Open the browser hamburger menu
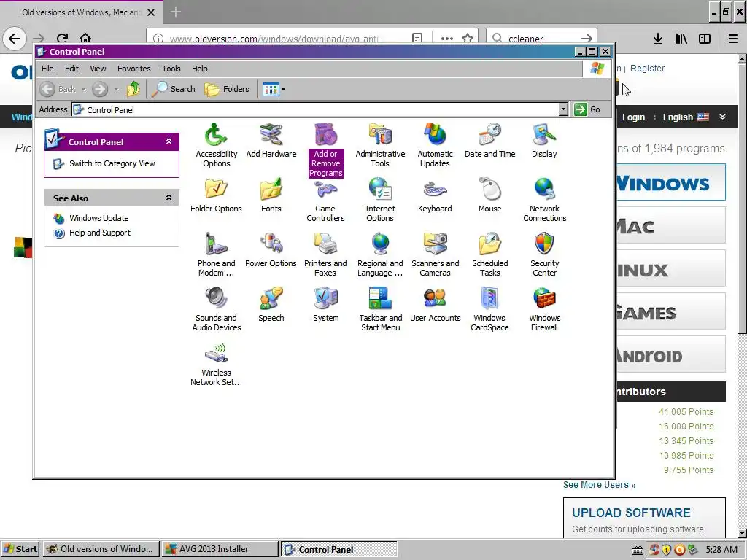This screenshot has height=560, width=747. pos(733,39)
